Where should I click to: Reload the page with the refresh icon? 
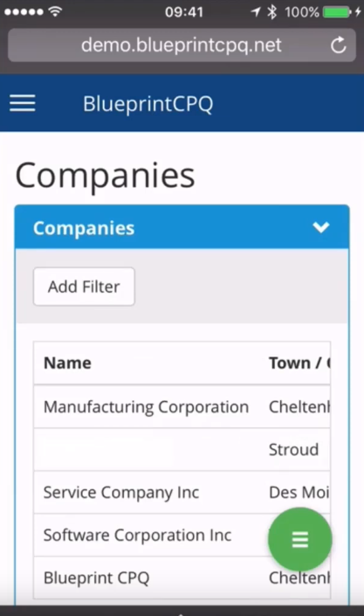point(338,45)
